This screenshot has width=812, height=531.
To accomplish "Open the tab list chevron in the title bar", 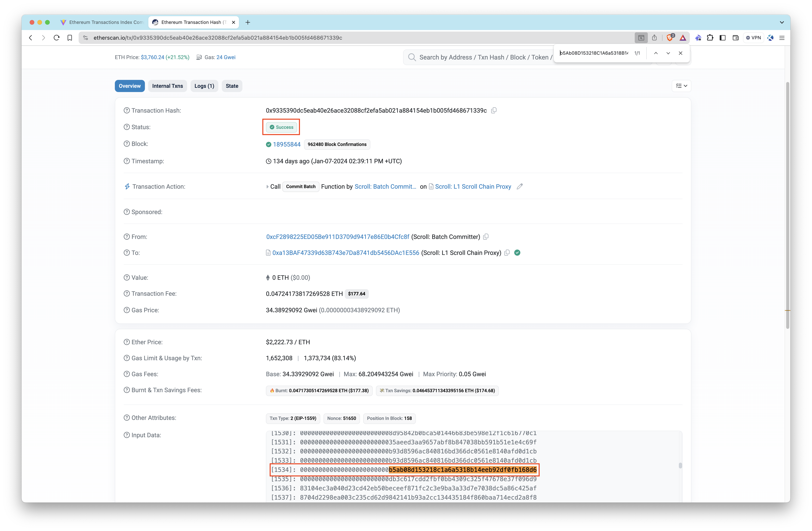I will pyautogui.click(x=782, y=23).
